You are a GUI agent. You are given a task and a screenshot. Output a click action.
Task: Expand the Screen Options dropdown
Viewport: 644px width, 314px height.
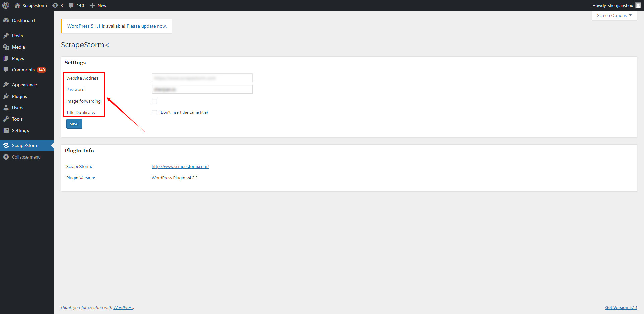614,15
